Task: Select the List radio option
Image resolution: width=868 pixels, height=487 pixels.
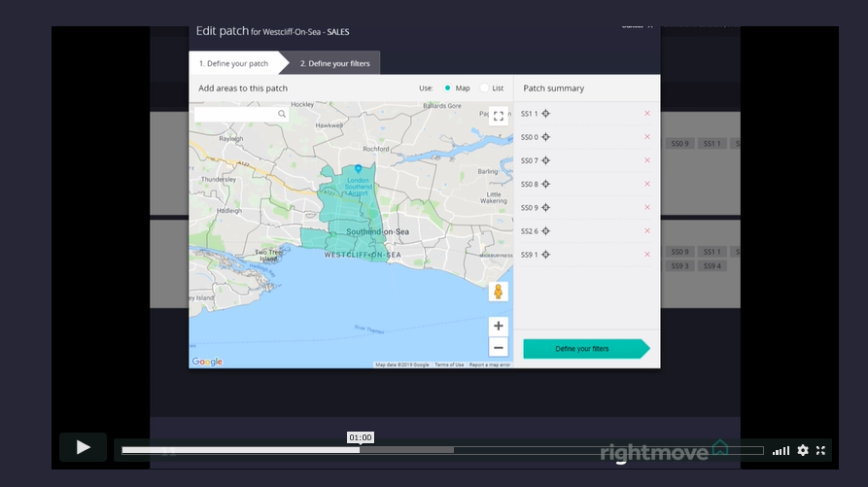Action: (x=484, y=88)
